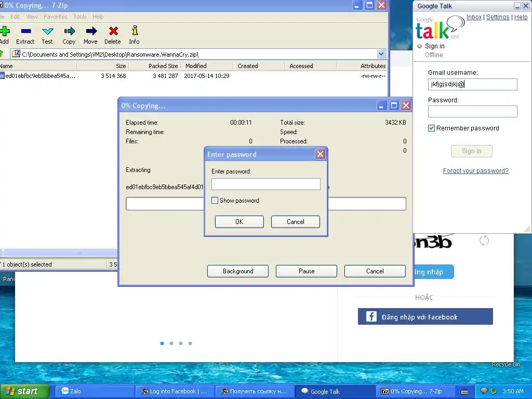Screen dimensions: 532x399
Task: Click the Copy toolbar icon in 7-Zip
Action: pyautogui.click(x=69, y=31)
